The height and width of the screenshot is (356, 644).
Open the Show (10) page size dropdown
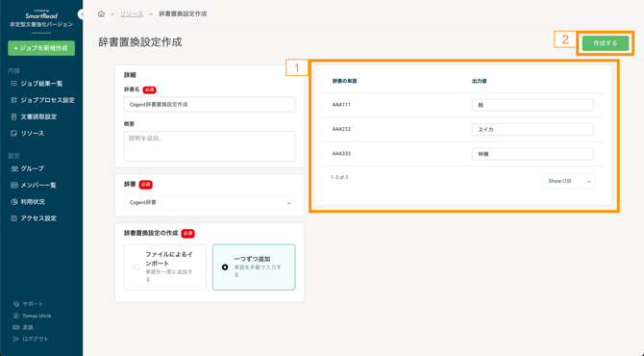(569, 181)
